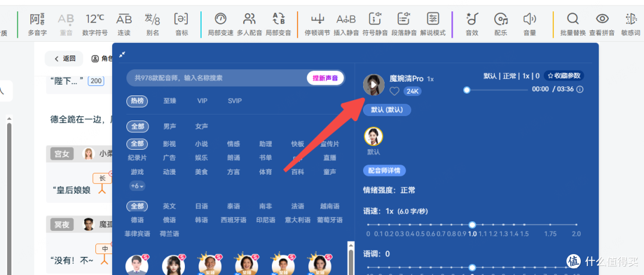Select the 默认 emotion avatar thumbnail

(x=373, y=137)
